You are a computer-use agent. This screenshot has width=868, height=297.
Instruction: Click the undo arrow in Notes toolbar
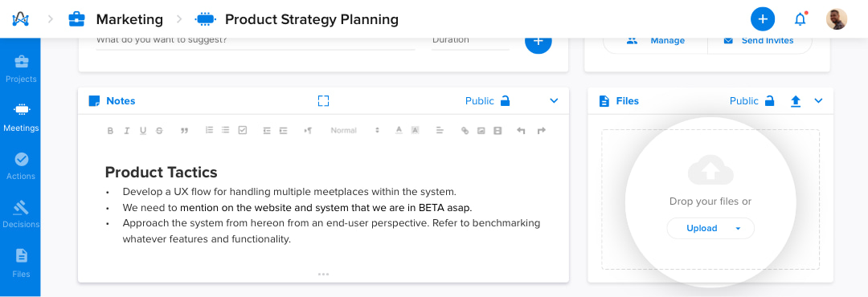click(x=520, y=131)
